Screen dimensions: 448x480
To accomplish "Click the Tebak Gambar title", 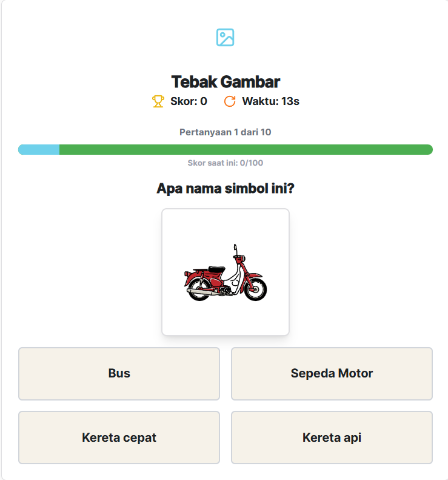I will (x=225, y=82).
